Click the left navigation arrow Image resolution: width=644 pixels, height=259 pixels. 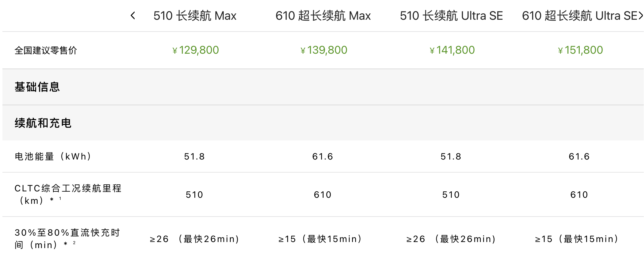coord(133,15)
